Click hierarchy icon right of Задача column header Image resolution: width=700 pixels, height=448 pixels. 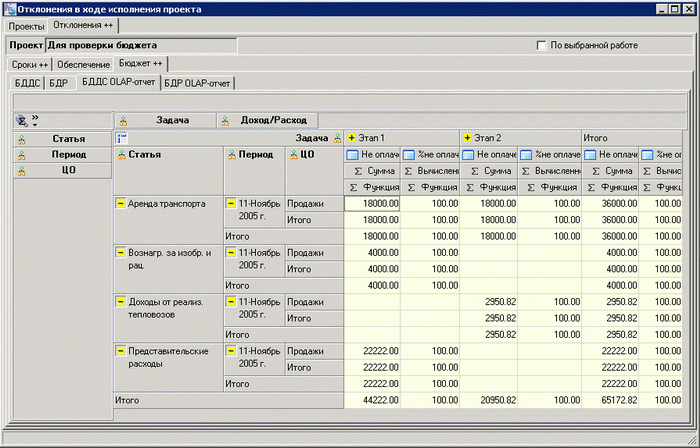click(338, 138)
